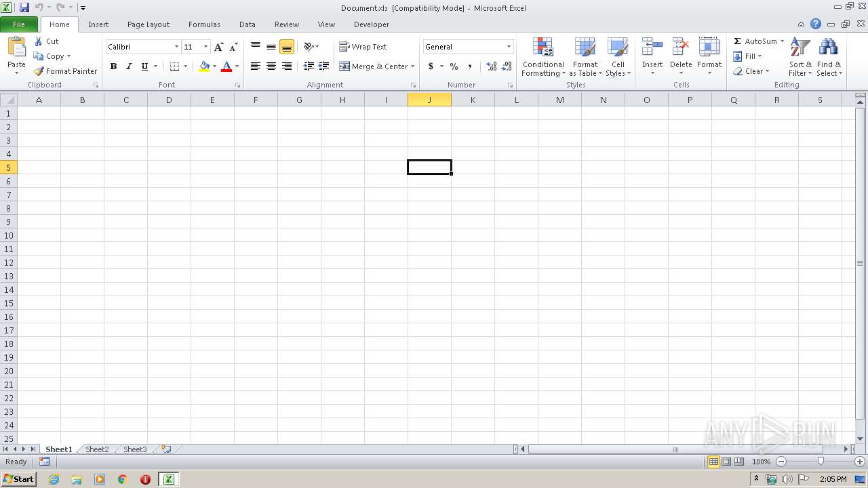Image resolution: width=868 pixels, height=488 pixels.
Task: Toggle Middle Align vertical alignment
Action: pyautogui.click(x=271, y=47)
